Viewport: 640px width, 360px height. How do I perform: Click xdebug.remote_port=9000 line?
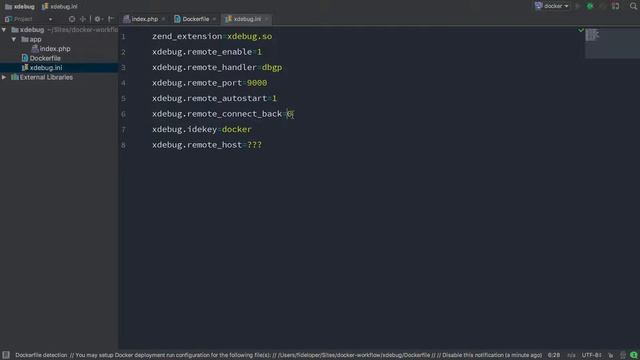click(209, 83)
